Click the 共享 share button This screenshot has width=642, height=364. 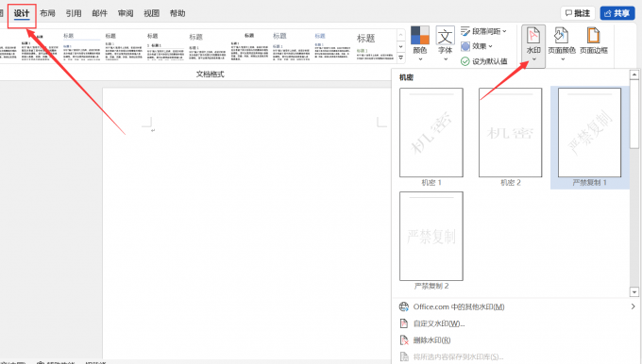click(x=617, y=13)
